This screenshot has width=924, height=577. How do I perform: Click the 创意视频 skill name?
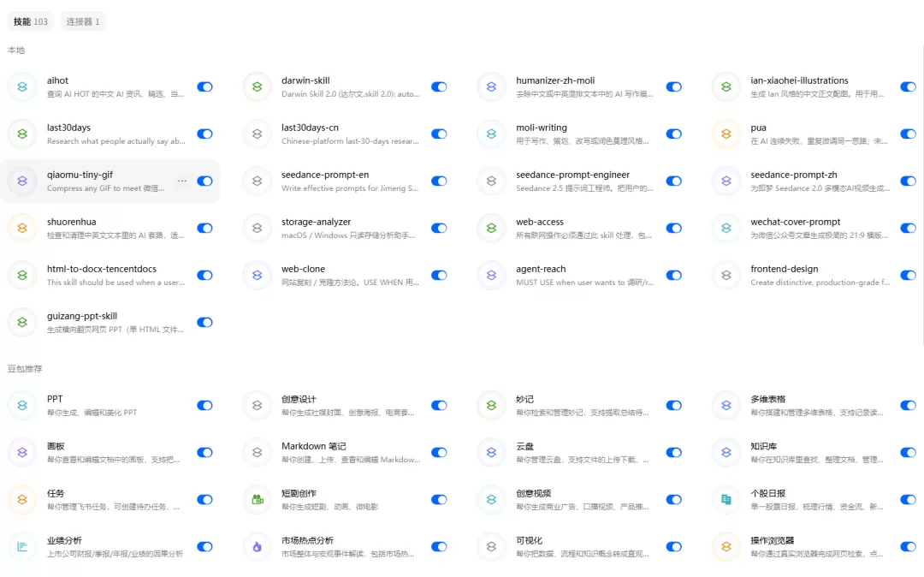coord(533,493)
